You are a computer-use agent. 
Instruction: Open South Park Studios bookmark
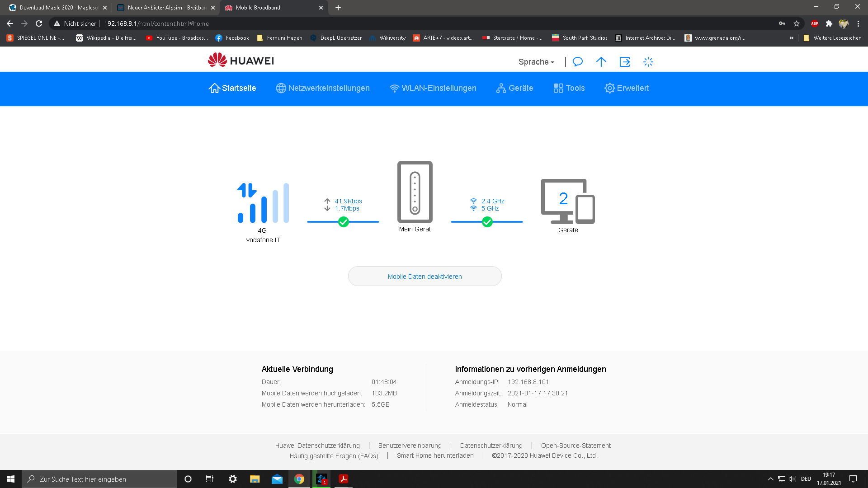(580, 38)
